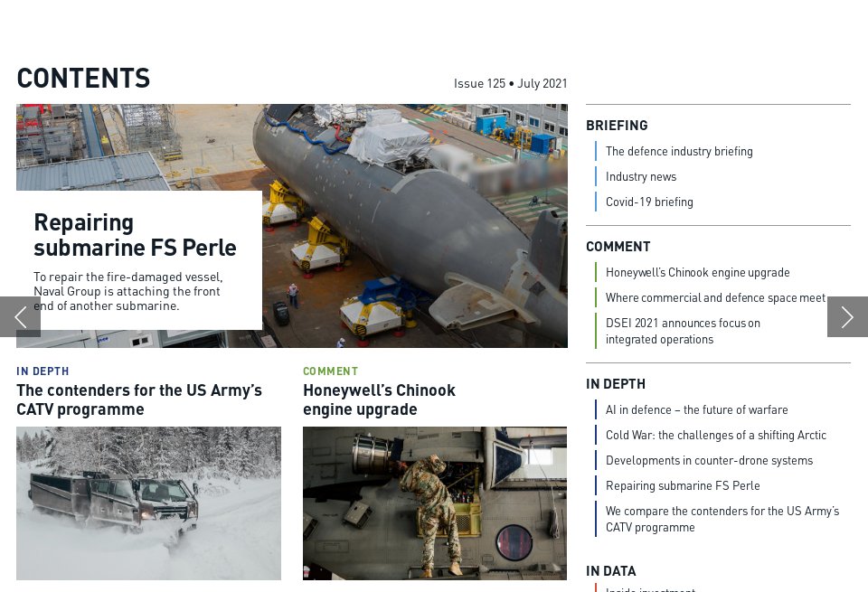Open Developments in counter-drone systems
The image size is (868, 592).
pyautogui.click(x=709, y=460)
